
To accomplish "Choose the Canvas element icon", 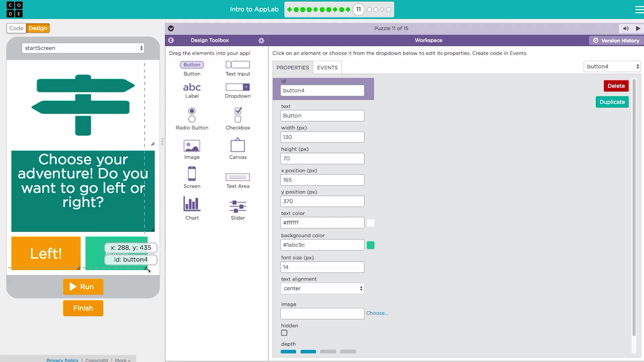I will [237, 146].
